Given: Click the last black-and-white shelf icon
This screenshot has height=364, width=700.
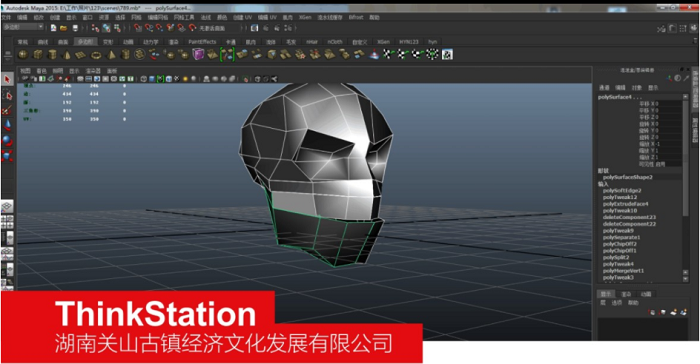Looking at the screenshot, I should pos(447,54).
